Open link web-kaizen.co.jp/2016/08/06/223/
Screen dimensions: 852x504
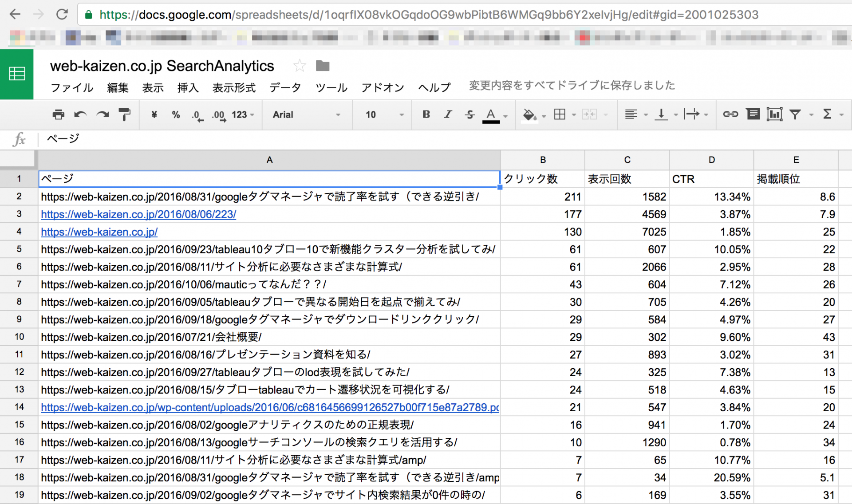pyautogui.click(x=138, y=214)
